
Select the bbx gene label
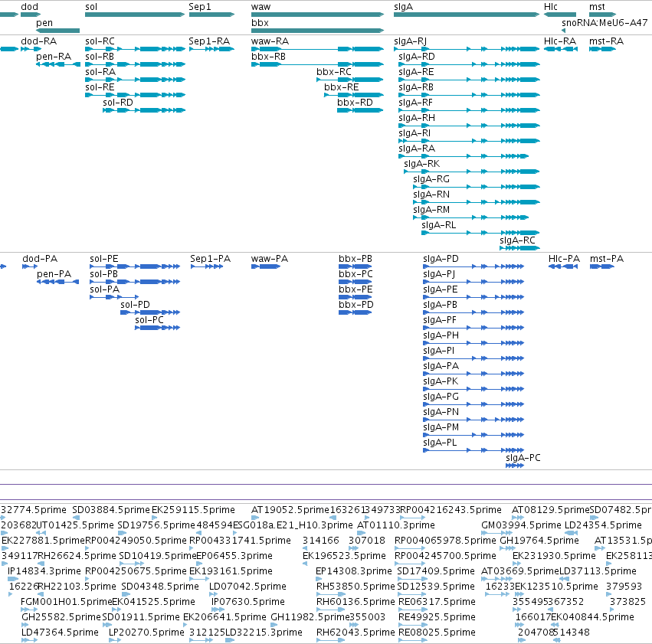pyautogui.click(x=260, y=23)
